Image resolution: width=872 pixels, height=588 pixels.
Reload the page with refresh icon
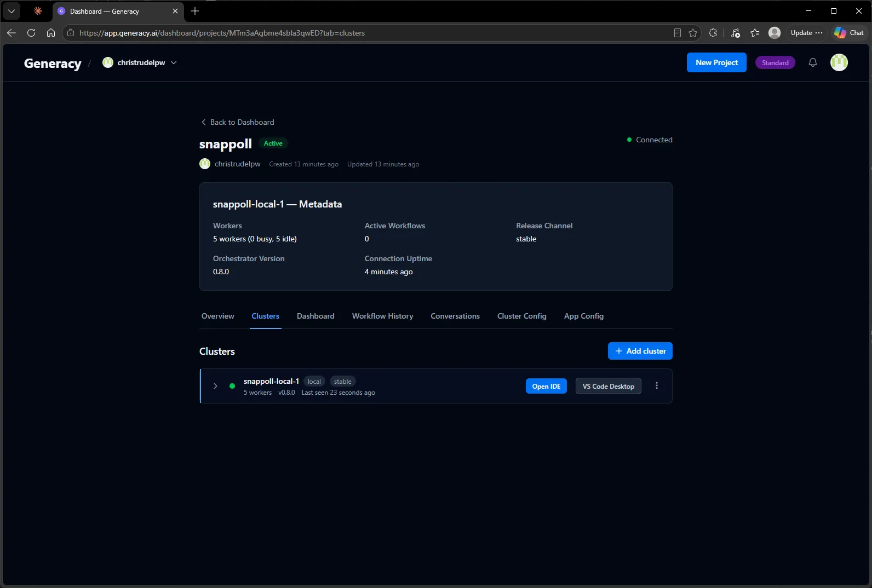pos(31,33)
